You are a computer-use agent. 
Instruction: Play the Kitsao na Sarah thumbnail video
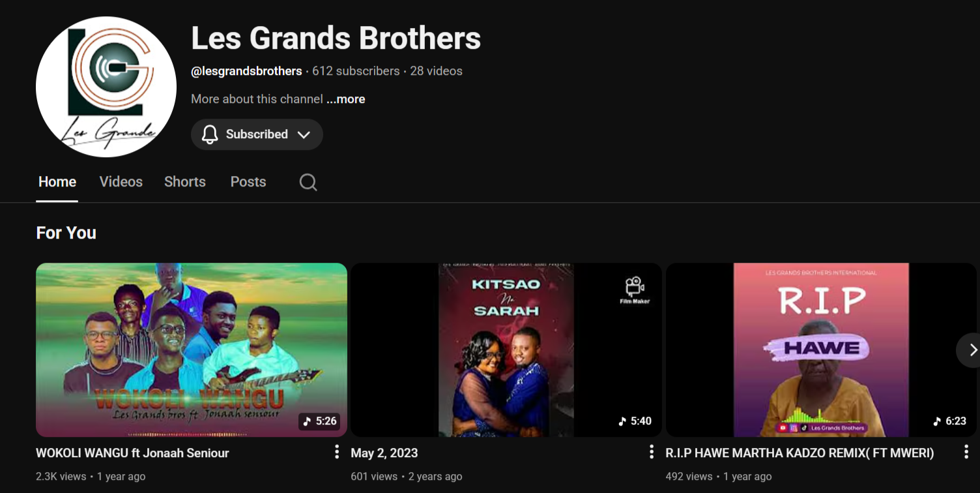(x=506, y=350)
